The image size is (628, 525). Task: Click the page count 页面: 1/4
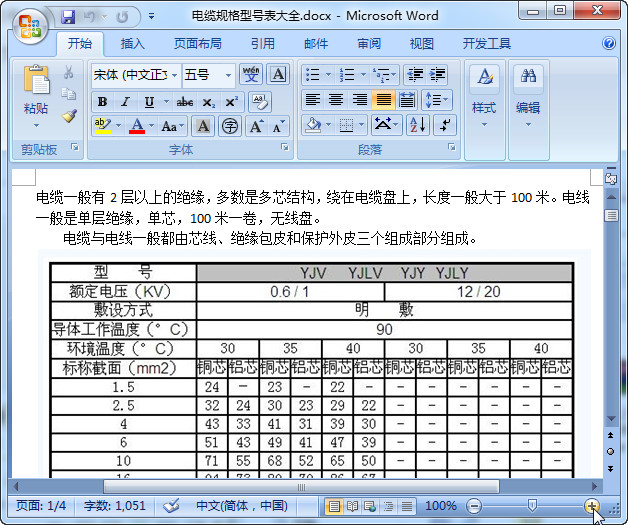[41, 505]
